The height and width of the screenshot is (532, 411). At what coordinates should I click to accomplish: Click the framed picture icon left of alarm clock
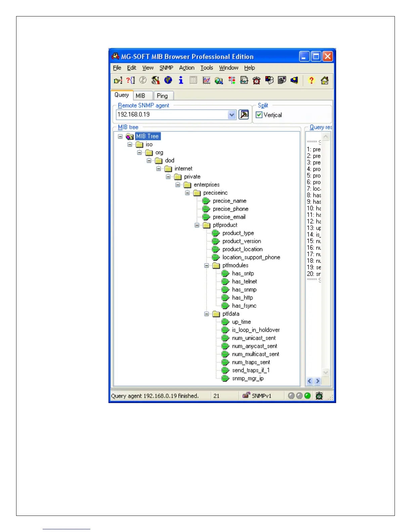click(x=244, y=80)
